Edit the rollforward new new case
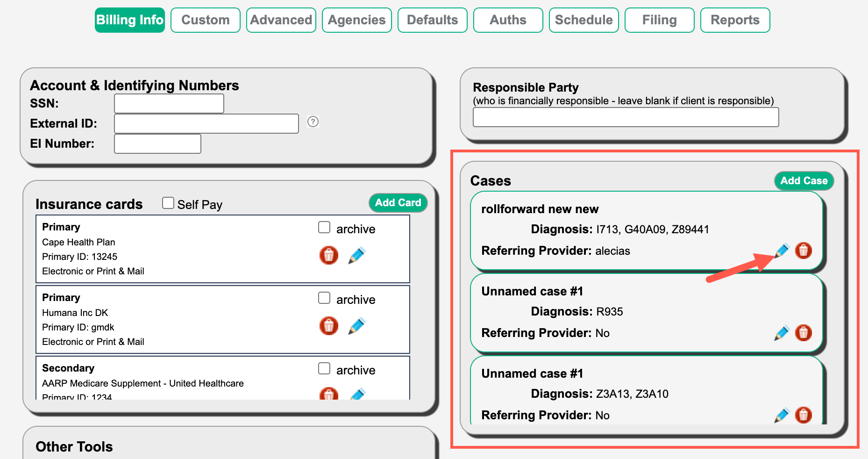The image size is (868, 459). 782,251
